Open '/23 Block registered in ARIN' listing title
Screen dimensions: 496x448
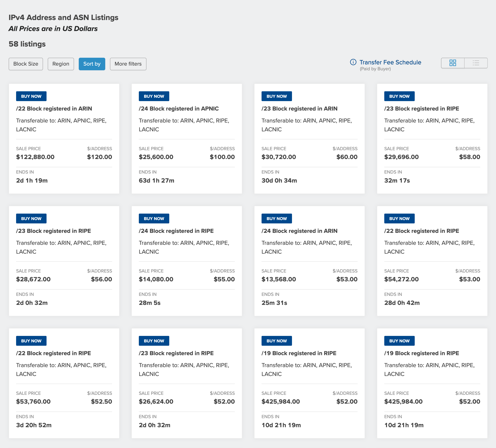point(299,109)
